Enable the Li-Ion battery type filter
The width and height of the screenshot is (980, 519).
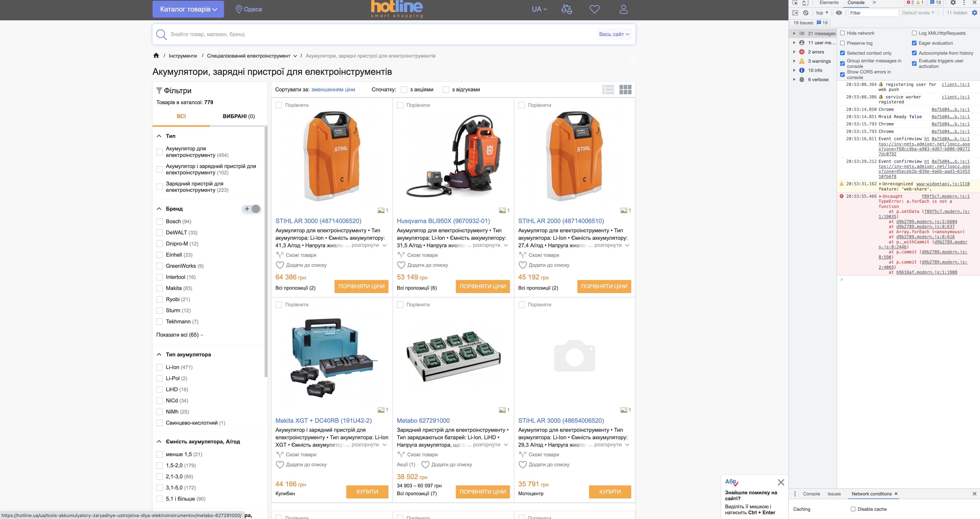tap(160, 367)
